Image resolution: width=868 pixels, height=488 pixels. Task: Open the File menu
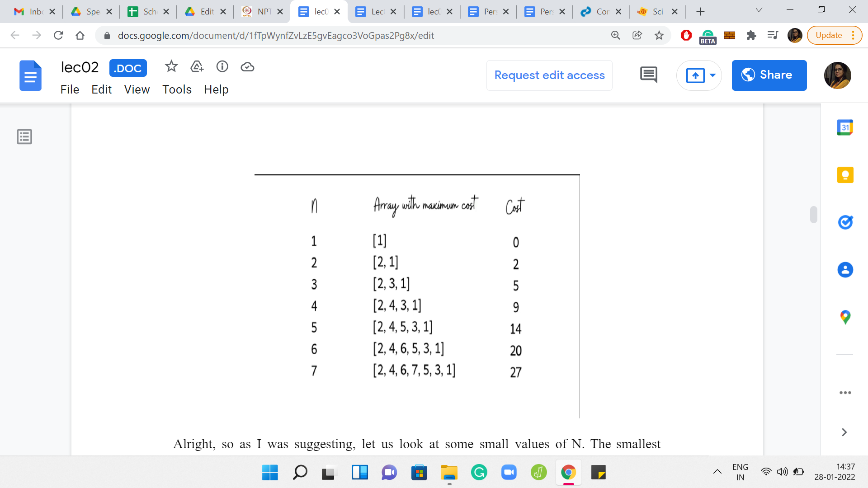[70, 89]
